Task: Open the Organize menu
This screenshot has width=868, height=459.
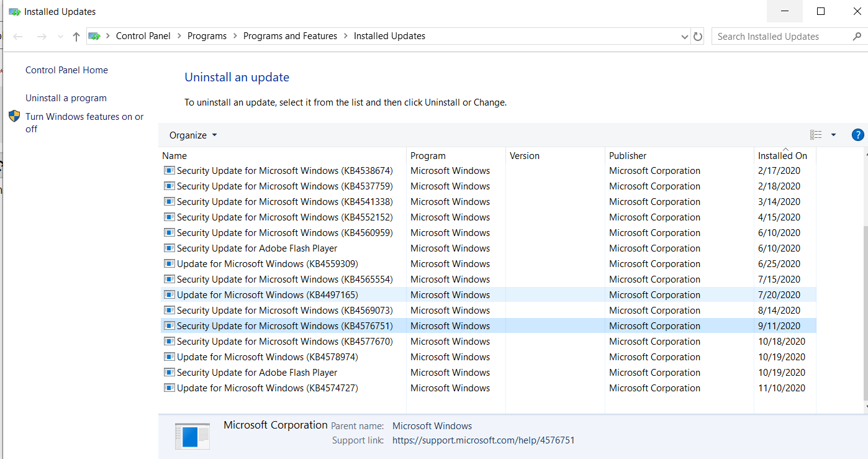Action: coord(193,135)
